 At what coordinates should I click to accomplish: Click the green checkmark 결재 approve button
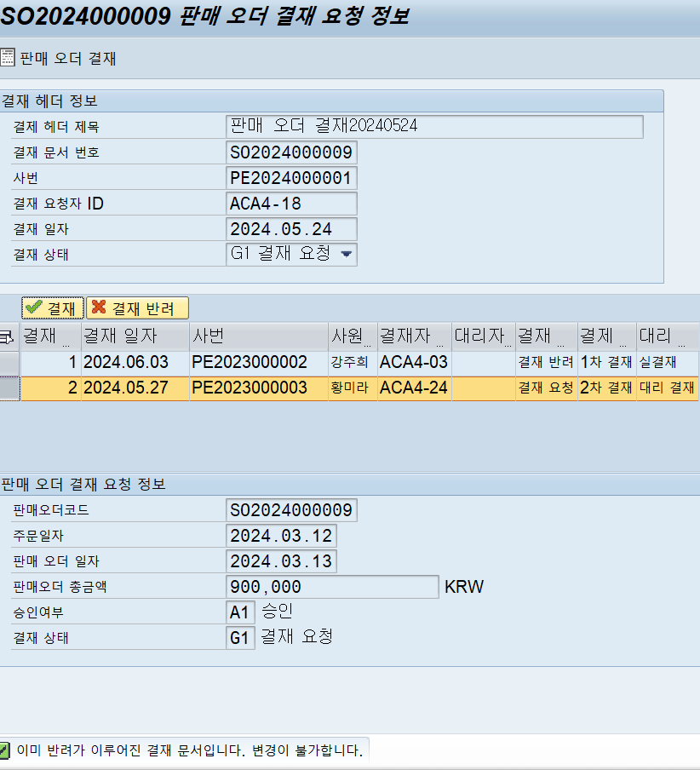tap(53, 308)
